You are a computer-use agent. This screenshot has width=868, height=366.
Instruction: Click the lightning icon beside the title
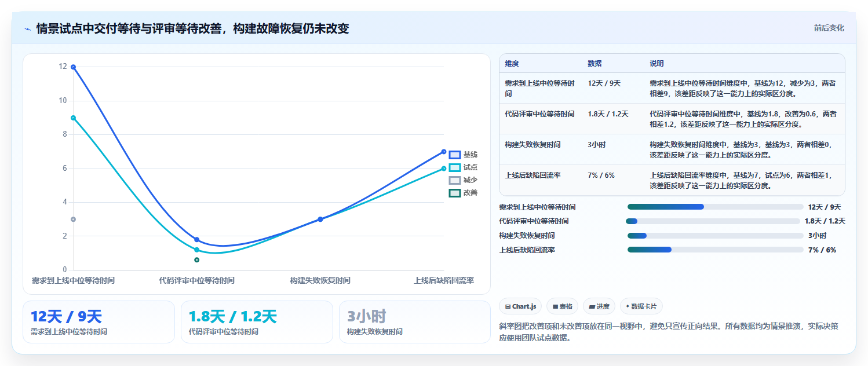coord(28,29)
